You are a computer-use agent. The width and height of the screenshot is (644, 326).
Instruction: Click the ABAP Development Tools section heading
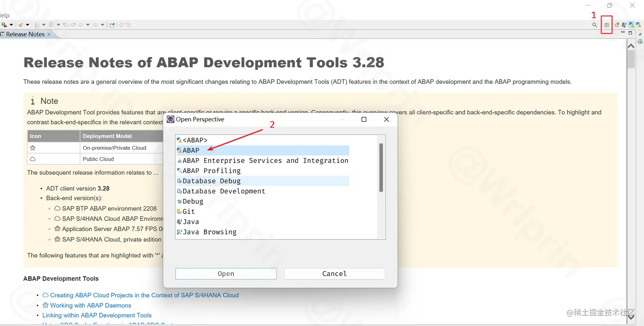pyautogui.click(x=61, y=279)
